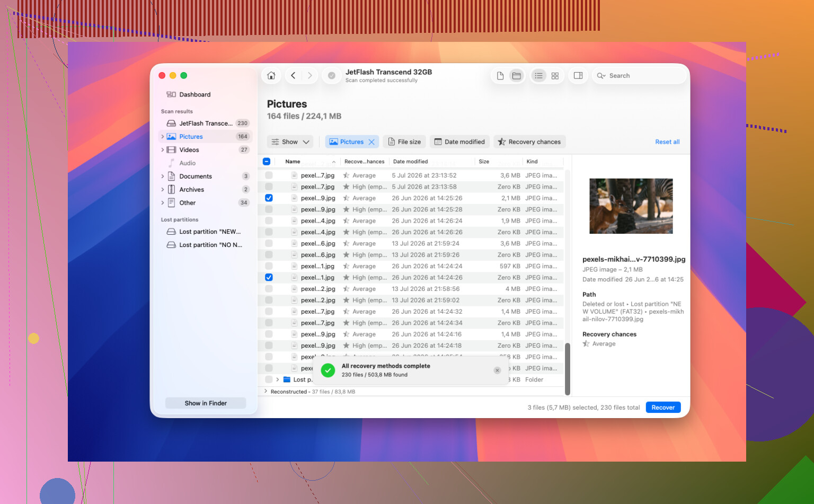Toggle the preview side panel icon
Viewport: 814px width, 504px height.
[578, 76]
